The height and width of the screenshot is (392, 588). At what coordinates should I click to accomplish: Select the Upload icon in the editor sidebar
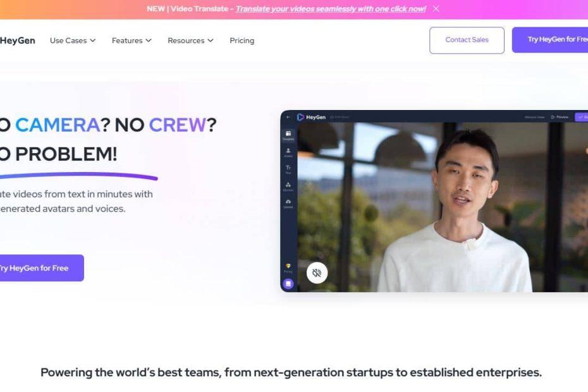(288, 204)
